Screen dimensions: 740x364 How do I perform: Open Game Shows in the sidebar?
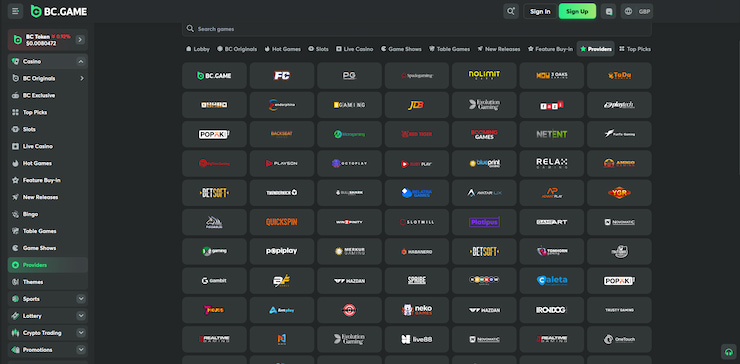click(48, 248)
